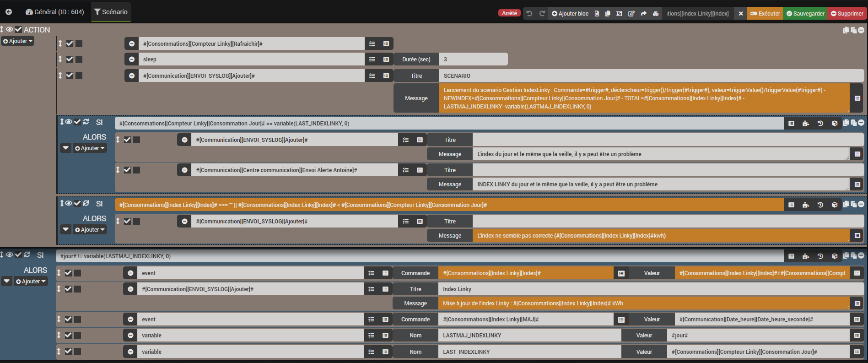Open the scenario log document icon

coord(597,14)
